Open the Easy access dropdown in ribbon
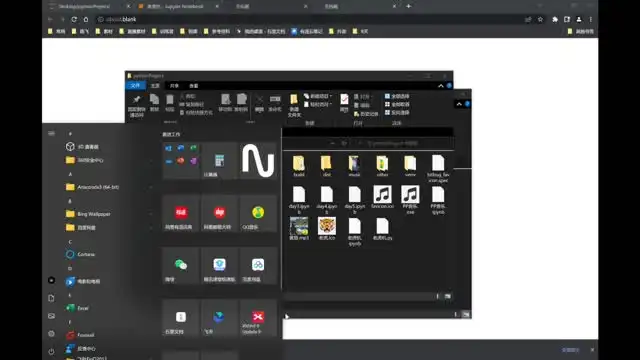 pos(318,104)
